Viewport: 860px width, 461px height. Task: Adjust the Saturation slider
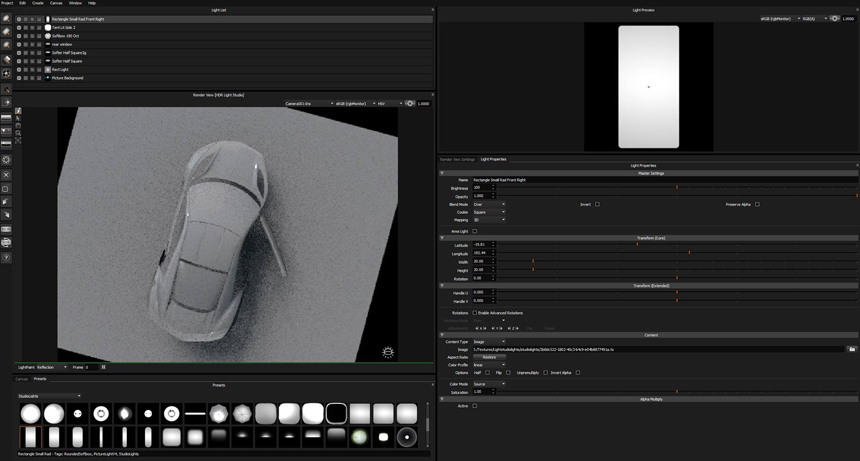pyautogui.click(x=677, y=391)
